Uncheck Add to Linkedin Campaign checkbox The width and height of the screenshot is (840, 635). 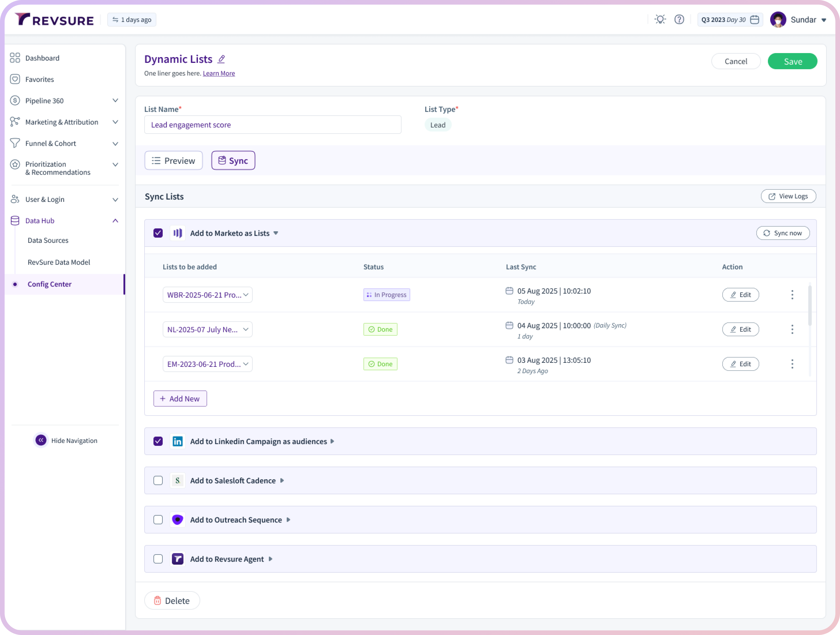158,441
